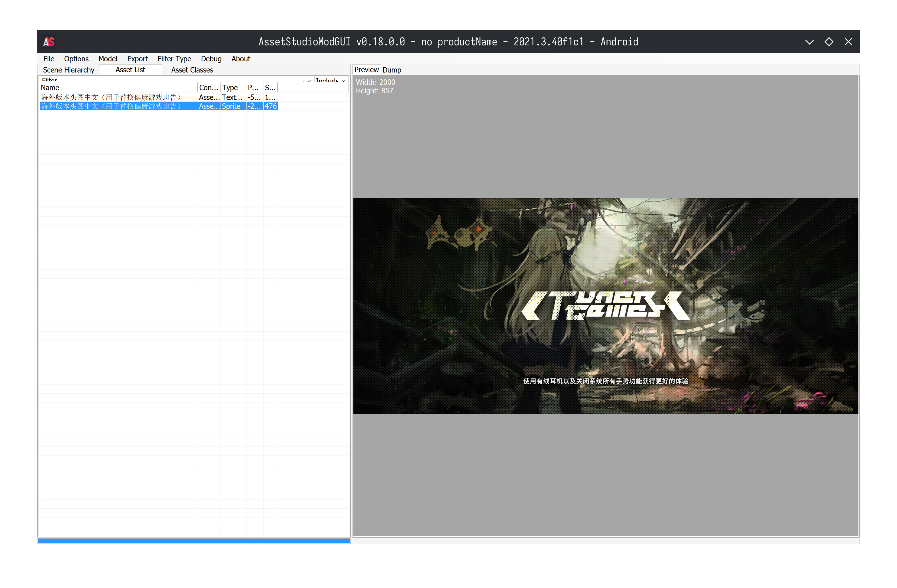The height and width of the screenshot is (588, 897).
Task: Switch to the Scene Hierarchy tab
Action: click(69, 70)
